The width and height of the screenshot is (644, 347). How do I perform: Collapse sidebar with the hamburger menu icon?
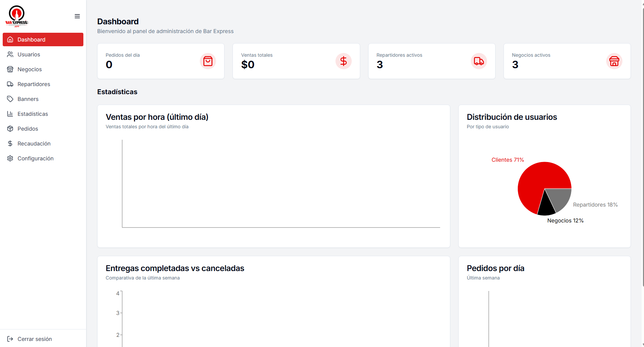tap(77, 16)
